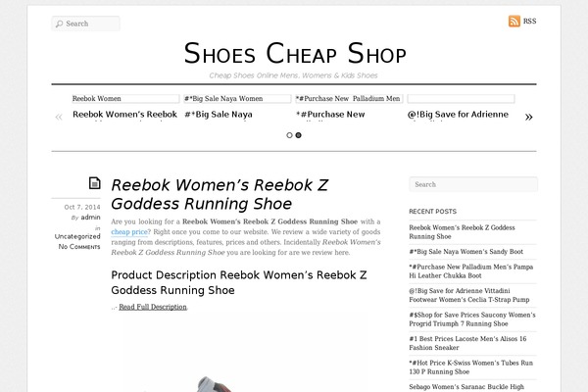Click the Read Full Description link
Image resolution: width=588 pixels, height=392 pixels.
(153, 307)
